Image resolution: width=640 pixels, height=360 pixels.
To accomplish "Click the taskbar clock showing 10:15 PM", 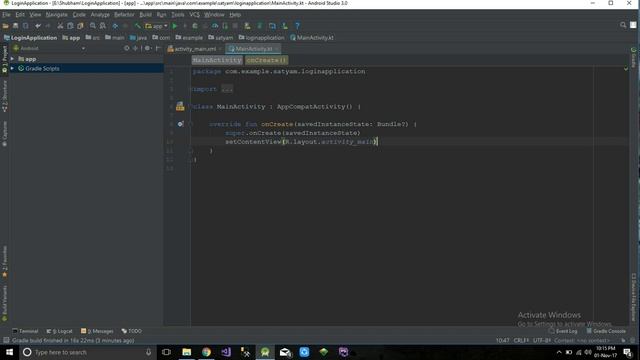I will click(606, 352).
